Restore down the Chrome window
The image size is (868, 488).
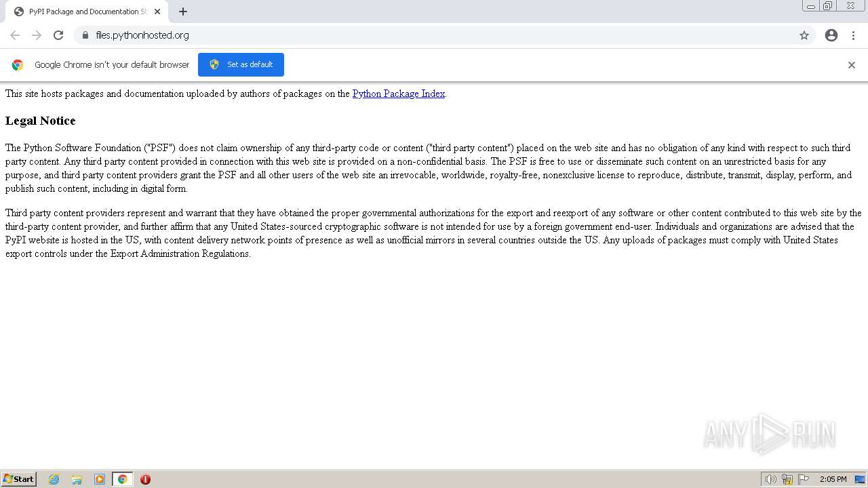pyautogui.click(x=828, y=6)
